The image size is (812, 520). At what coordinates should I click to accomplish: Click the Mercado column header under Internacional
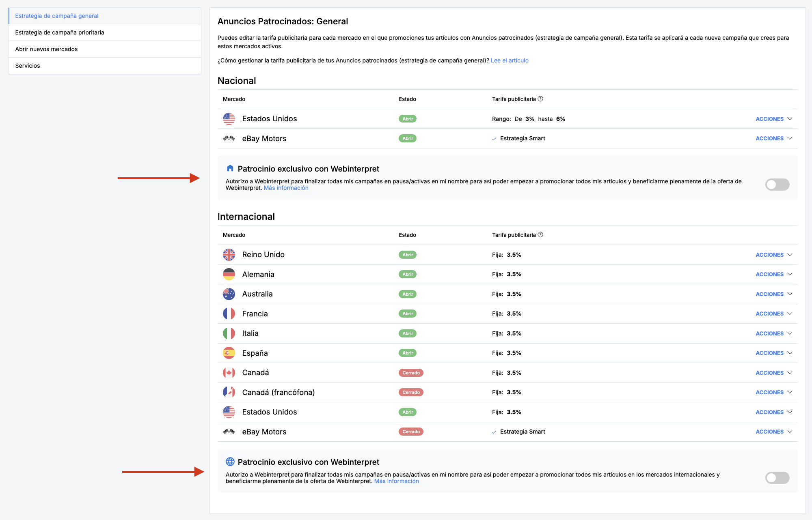click(234, 235)
